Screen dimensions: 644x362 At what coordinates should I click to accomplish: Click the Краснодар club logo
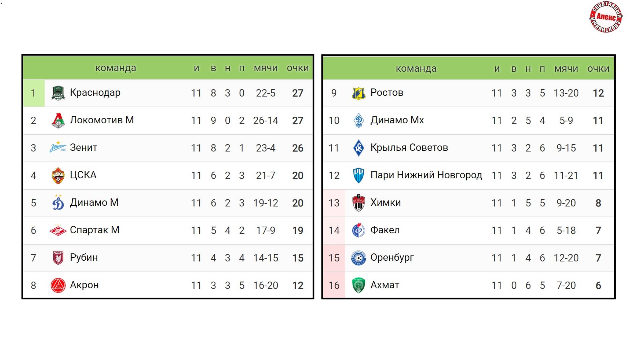[x=58, y=93]
